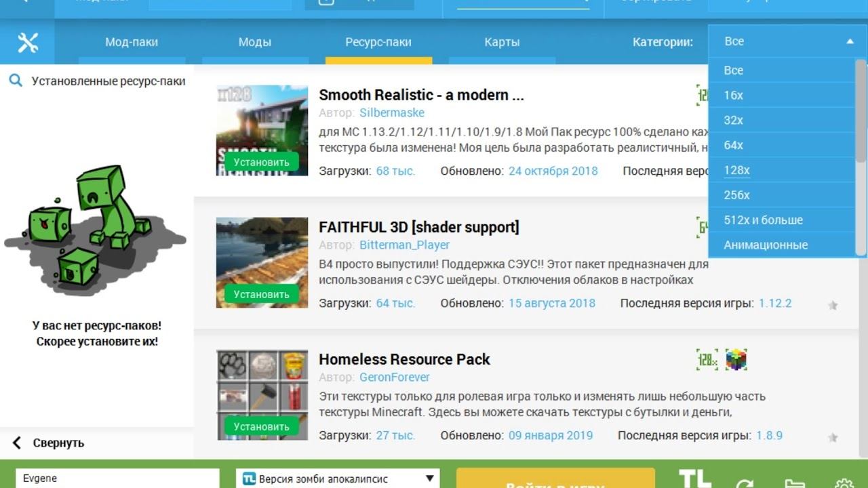Click Свернуть to collapse sidebar
868x488 pixels.
pos(58,443)
